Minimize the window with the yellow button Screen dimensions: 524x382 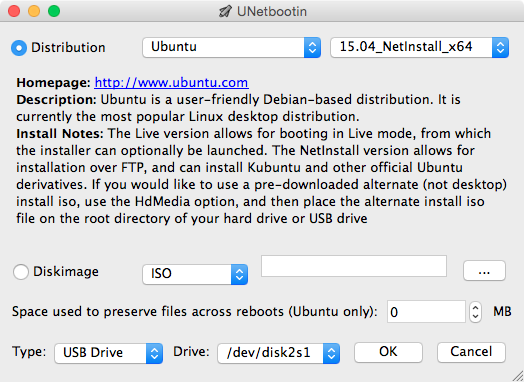pyautogui.click(x=34, y=11)
